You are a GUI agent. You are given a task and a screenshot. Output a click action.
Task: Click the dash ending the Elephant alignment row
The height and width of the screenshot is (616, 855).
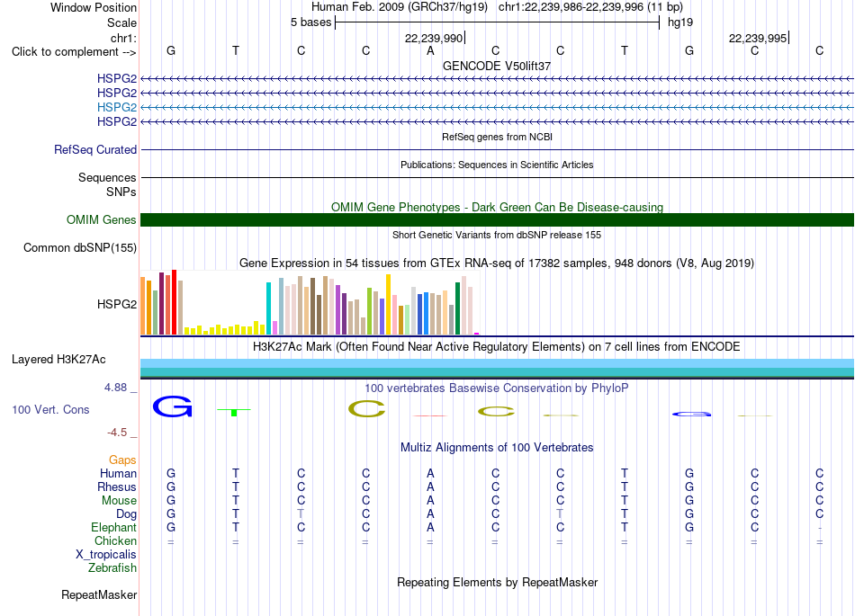pos(820,528)
